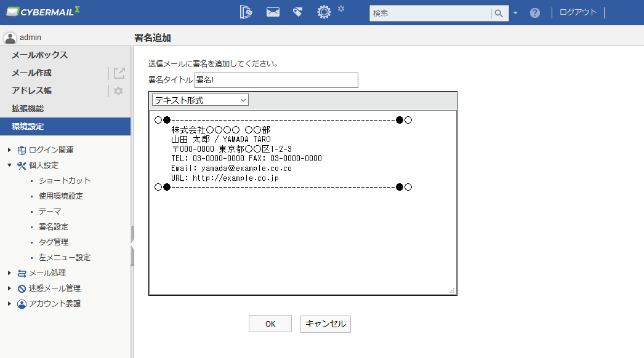Screen dimensions: 644x358
Task: Click the 署名タイトル input field
Action: tap(276, 80)
